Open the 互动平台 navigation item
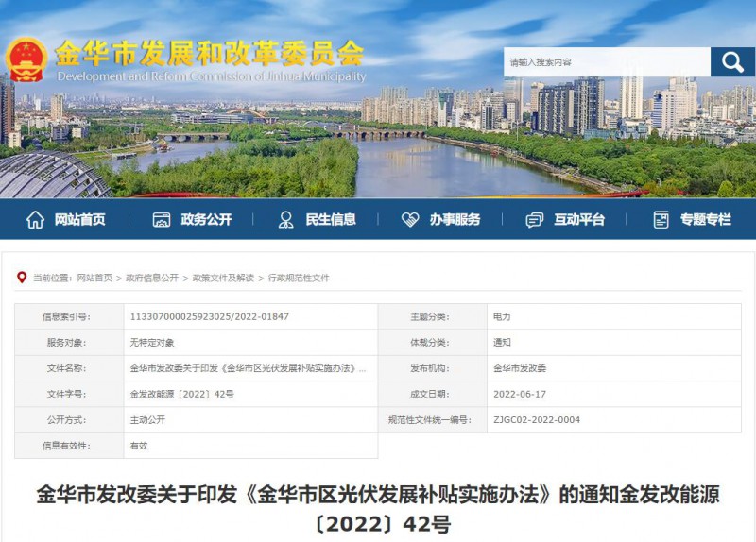This screenshot has width=756, height=542. [579, 219]
